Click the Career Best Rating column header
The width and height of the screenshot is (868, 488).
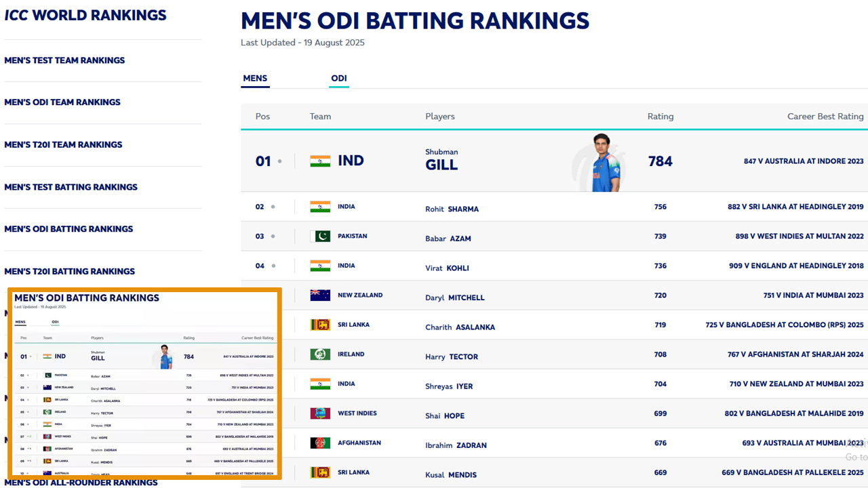825,117
